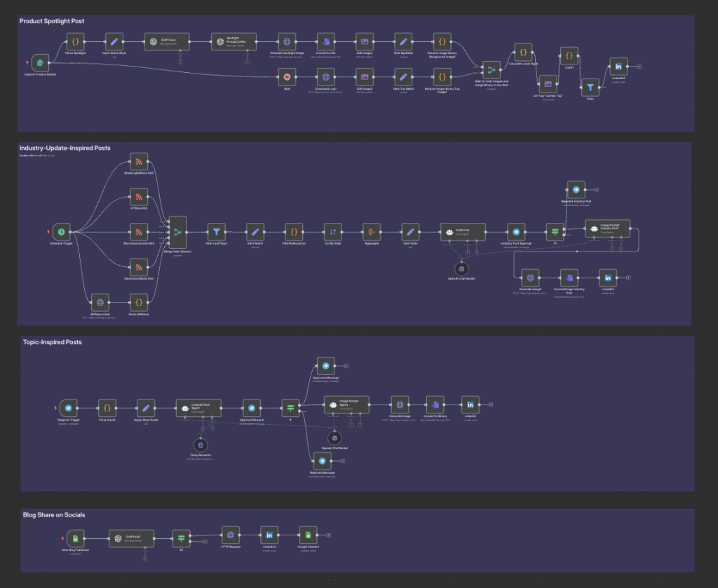Open the LinkedIn Post Agent node
The width and height of the screenshot is (718, 588).
tap(198, 408)
